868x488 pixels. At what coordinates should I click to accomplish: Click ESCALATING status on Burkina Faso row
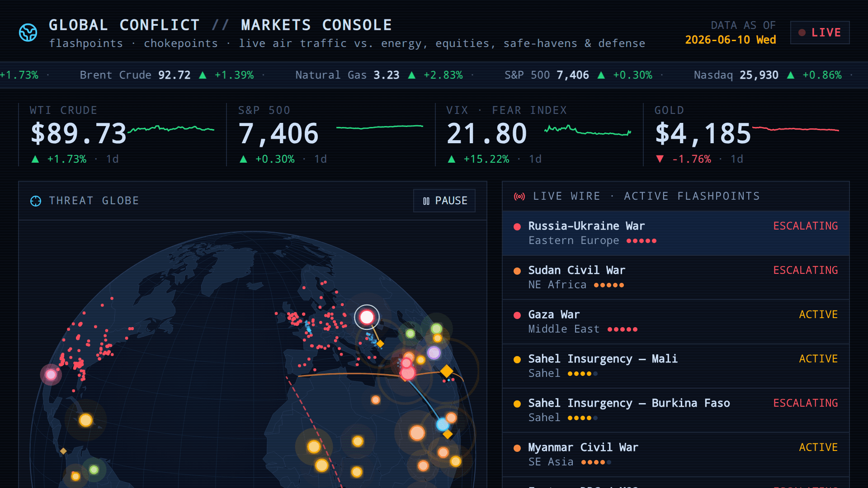coord(805,403)
